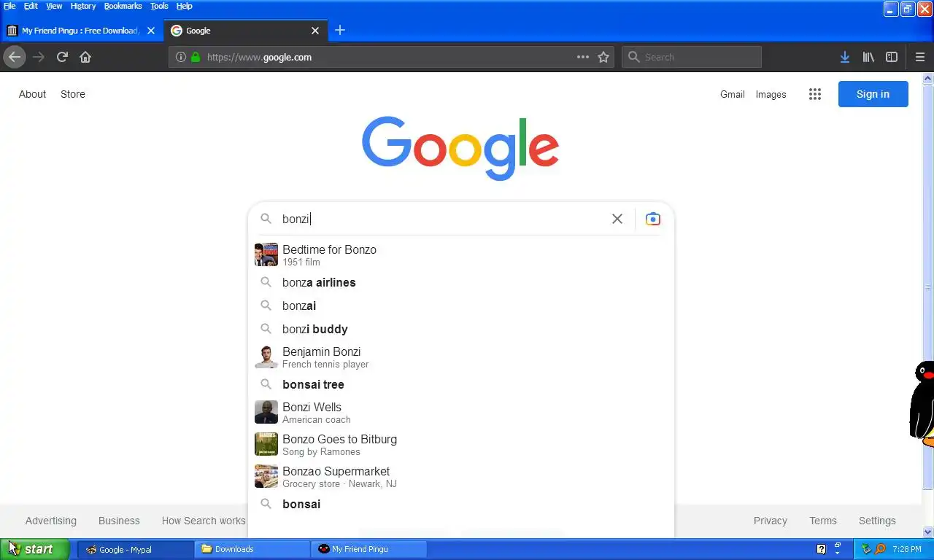The height and width of the screenshot is (560, 934).
Task: Open the Gmail link
Action: click(x=732, y=94)
